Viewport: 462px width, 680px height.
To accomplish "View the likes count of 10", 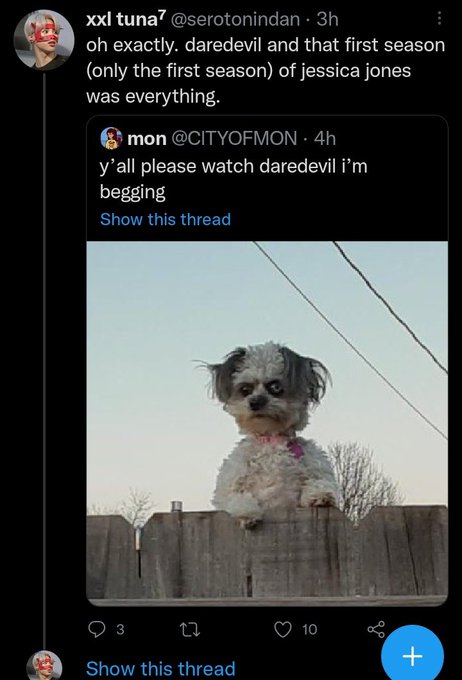I will 309,629.
